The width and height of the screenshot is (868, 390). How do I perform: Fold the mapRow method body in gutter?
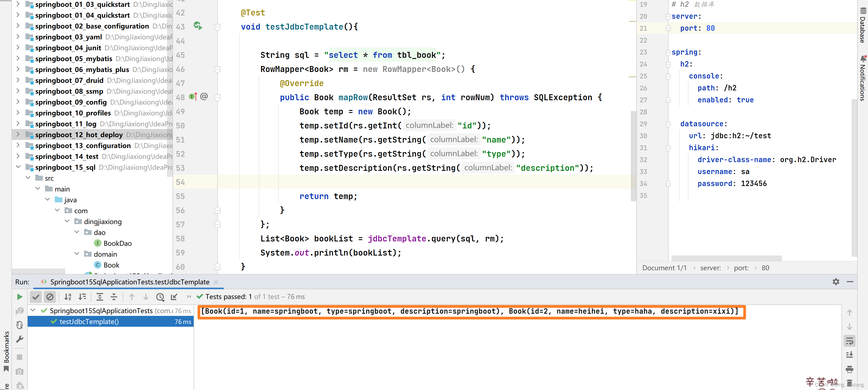coord(218,97)
